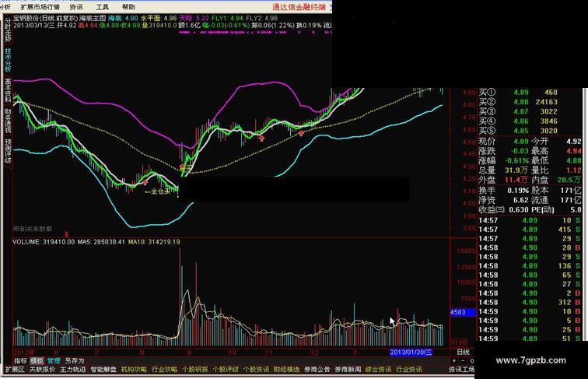Viewport: 588px width, 379px height.
Task: Open the 分析 menu
Action: (x=5, y=7)
